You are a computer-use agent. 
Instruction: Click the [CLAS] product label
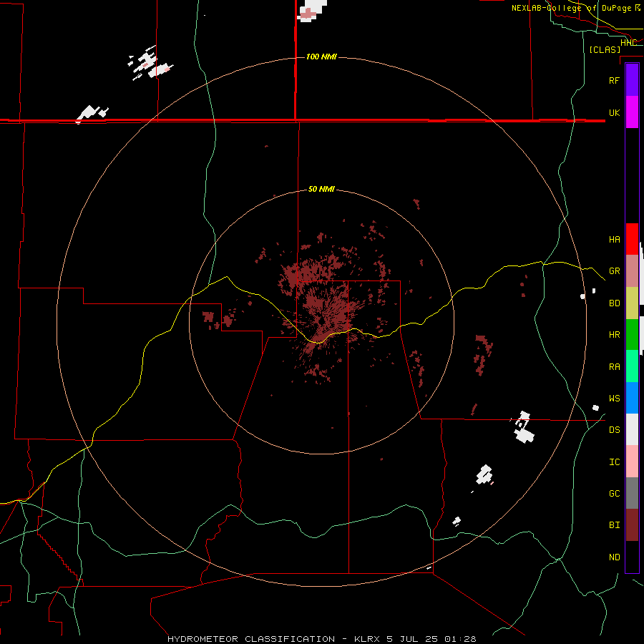pyautogui.click(x=605, y=49)
